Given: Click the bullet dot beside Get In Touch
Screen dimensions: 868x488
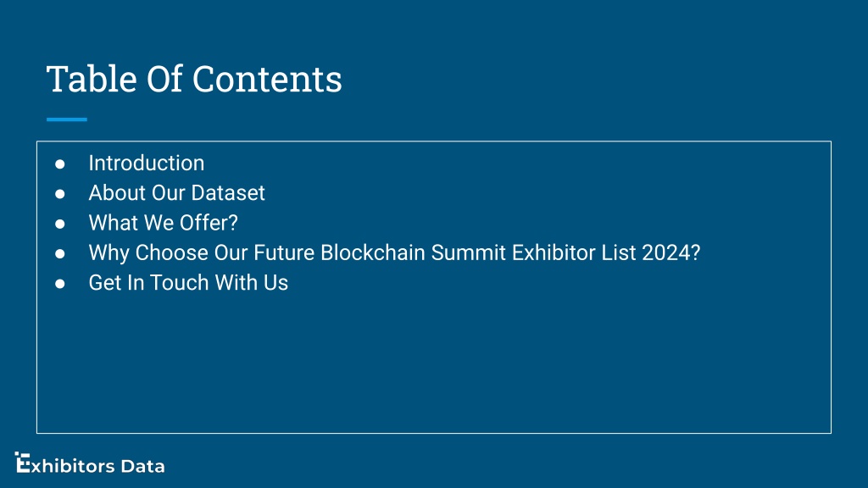Looking at the screenshot, I should pyautogui.click(x=60, y=283).
